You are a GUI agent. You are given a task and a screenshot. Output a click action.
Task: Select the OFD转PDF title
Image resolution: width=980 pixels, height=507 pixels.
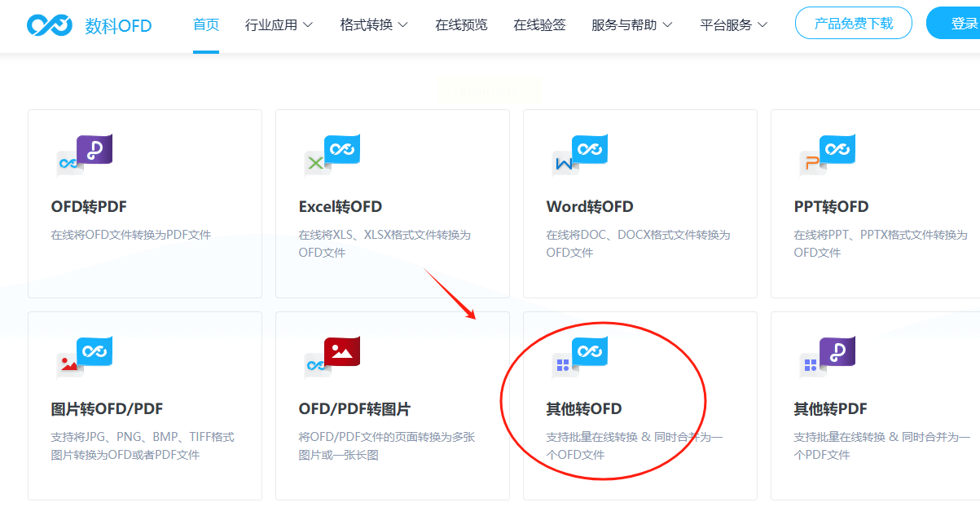(89, 206)
